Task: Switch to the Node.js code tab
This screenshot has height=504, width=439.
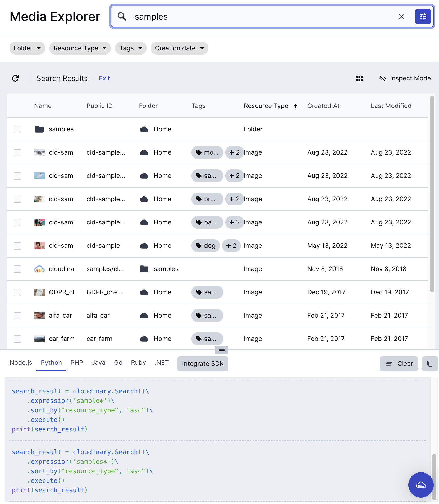Action: coord(21,363)
